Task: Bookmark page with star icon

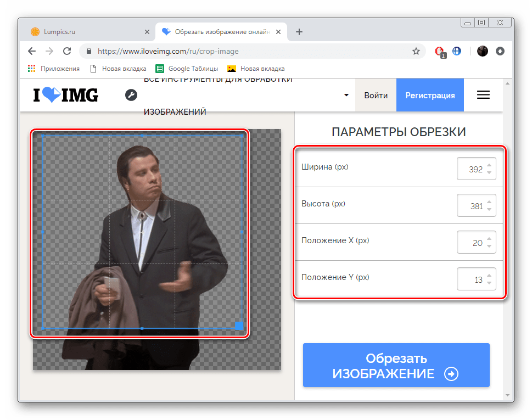Action: (x=416, y=51)
